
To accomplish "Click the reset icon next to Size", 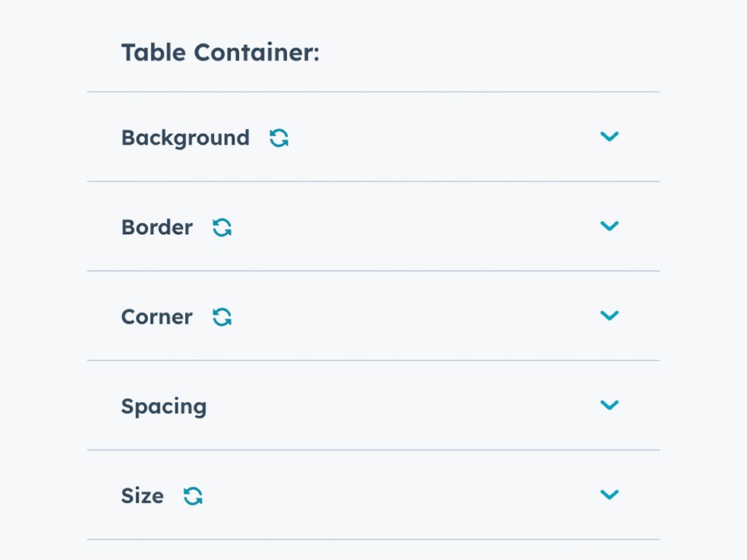I will (x=193, y=496).
